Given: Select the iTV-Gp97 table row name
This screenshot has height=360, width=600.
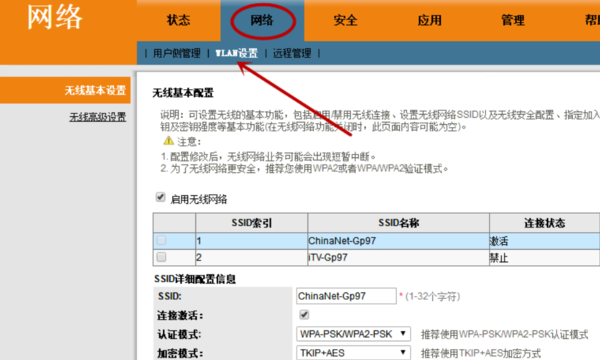Looking at the screenshot, I should point(328,257).
